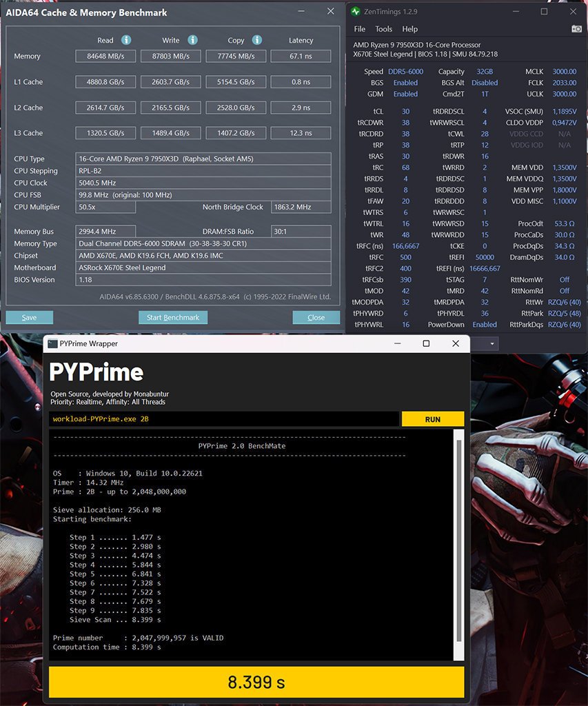Click the L1 Cache Read 4880.8 GB/s value
The width and height of the screenshot is (588, 706).
(105, 82)
